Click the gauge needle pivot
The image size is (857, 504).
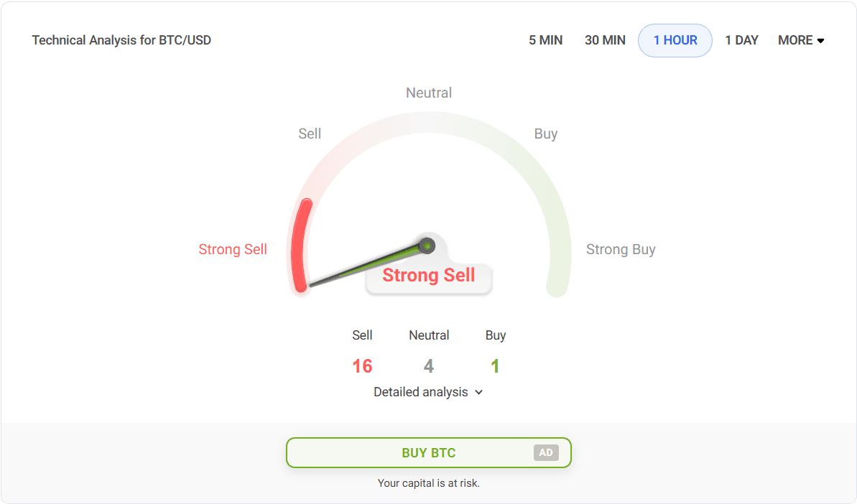(428, 246)
